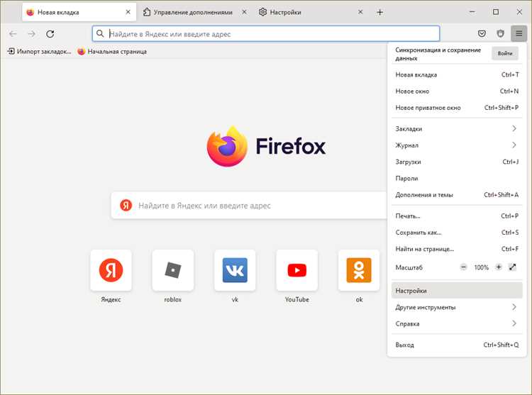This screenshot has width=532, height=395.
Task: Focus the page Yandex search field
Action: coord(250,205)
